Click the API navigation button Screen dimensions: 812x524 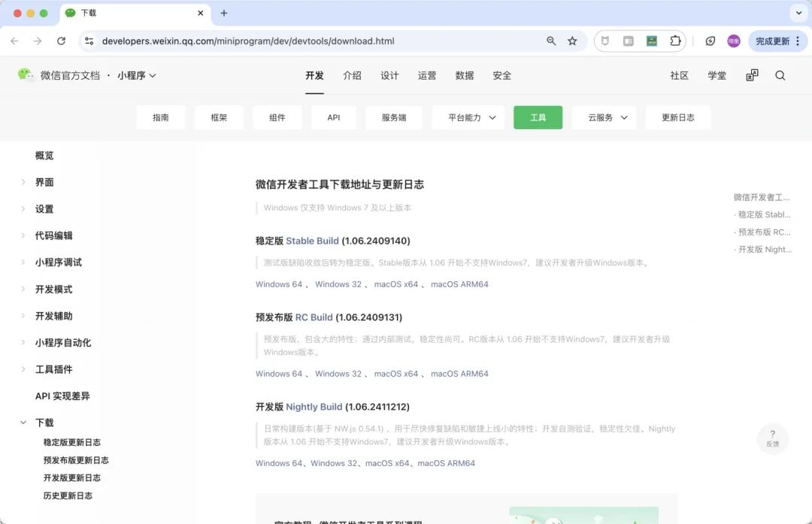point(334,117)
